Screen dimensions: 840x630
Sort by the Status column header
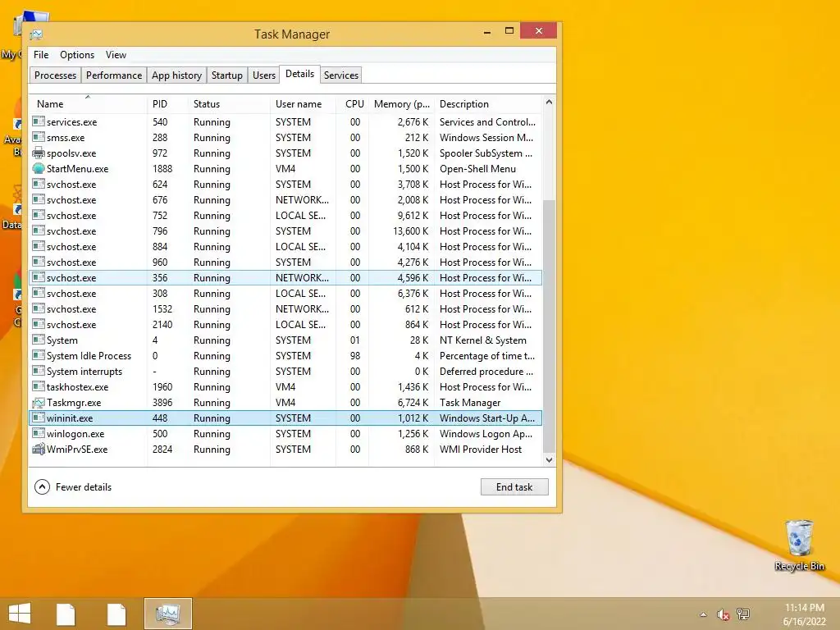[x=229, y=104]
